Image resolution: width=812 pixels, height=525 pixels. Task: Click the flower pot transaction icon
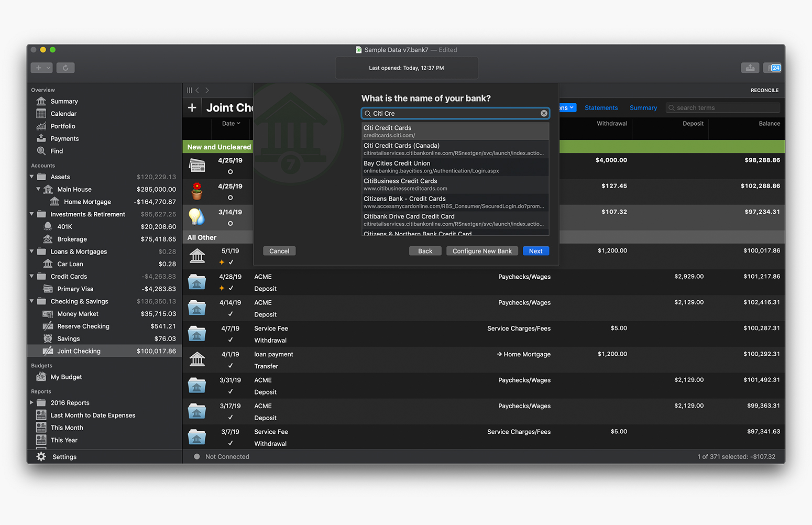click(197, 191)
